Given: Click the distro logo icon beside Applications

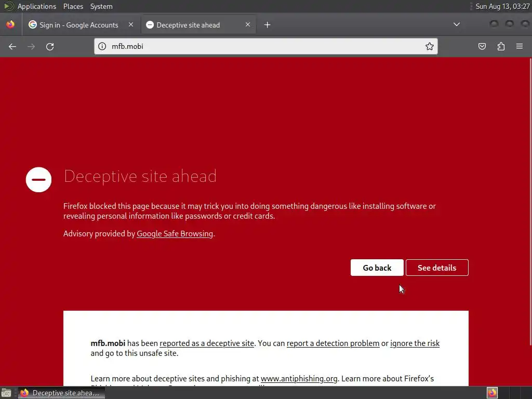Looking at the screenshot, I should (8, 6).
